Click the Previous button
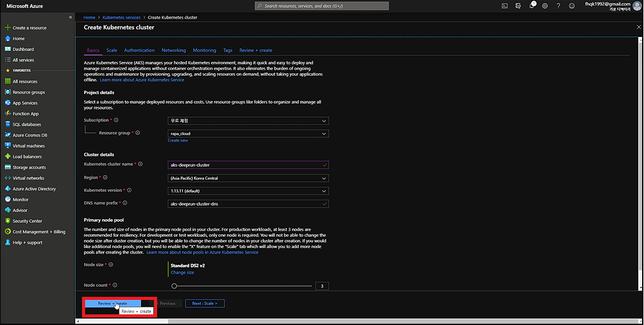 click(165, 303)
